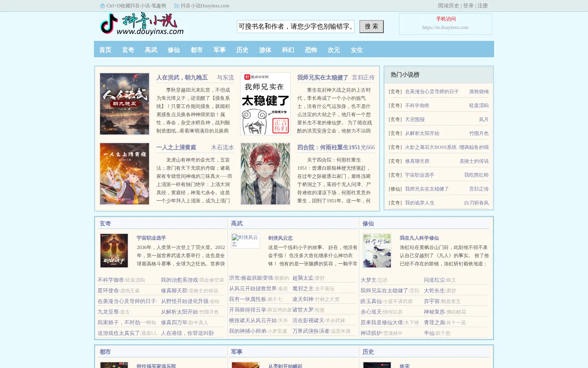Open 天启预报 in hot novel list
This screenshot has width=588, height=368.
(x=415, y=119)
